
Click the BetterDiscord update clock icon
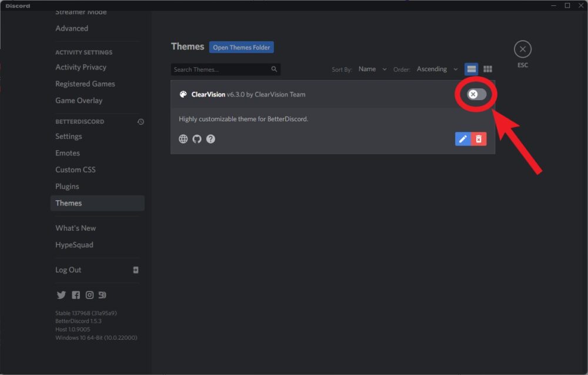pyautogui.click(x=141, y=121)
